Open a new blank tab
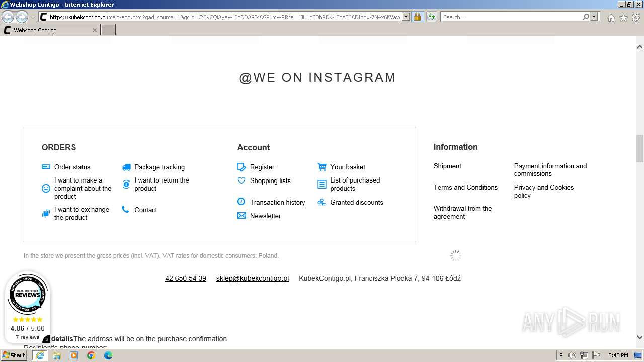This screenshot has width=644, height=362. [108, 30]
